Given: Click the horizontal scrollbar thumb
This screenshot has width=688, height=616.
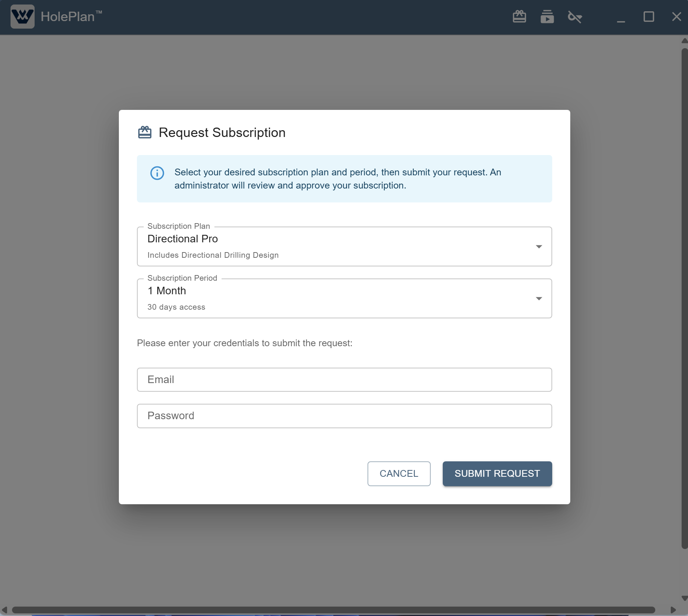Looking at the screenshot, I should click(x=333, y=610).
